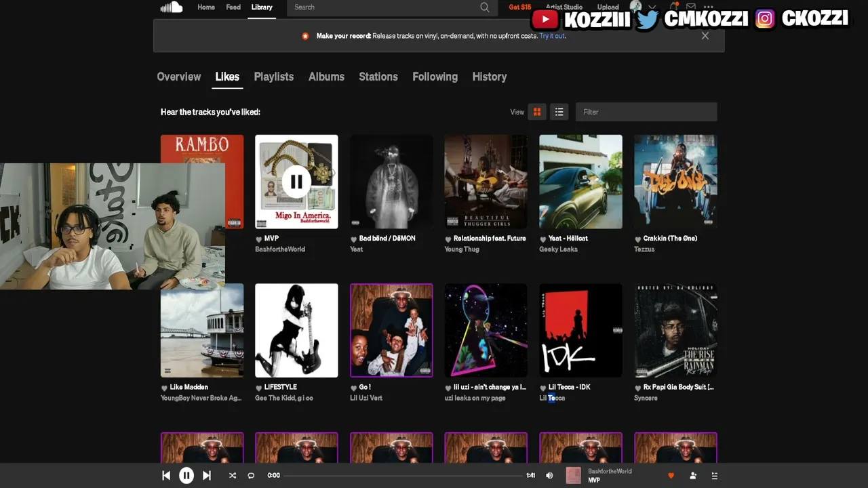
Task: Open Geeky Leaks artist link
Action: click(559, 249)
